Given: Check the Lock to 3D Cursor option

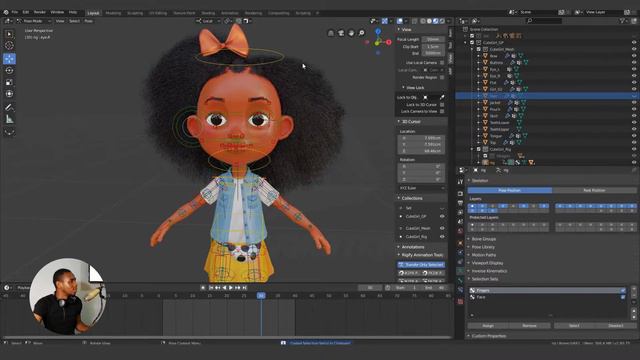Looking at the screenshot, I should [442, 104].
